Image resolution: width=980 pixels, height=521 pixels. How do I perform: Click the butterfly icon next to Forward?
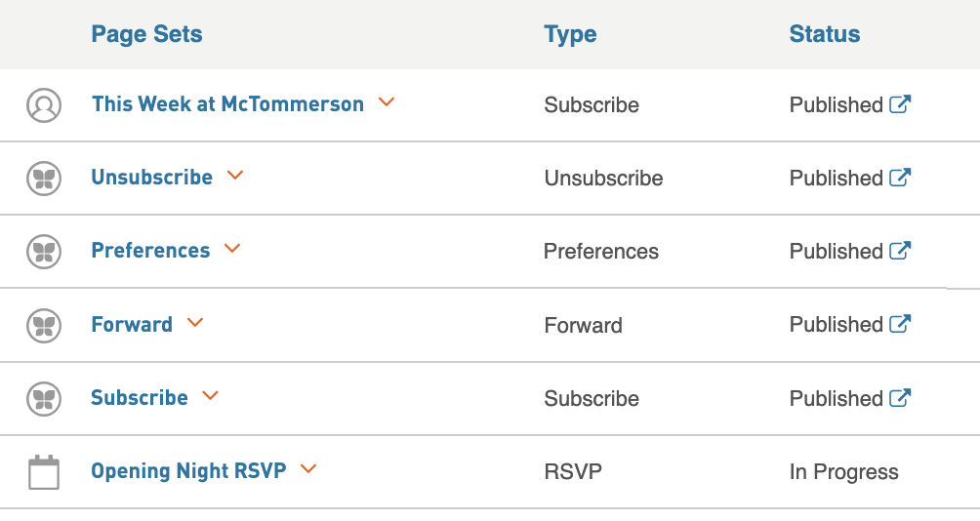[44, 326]
